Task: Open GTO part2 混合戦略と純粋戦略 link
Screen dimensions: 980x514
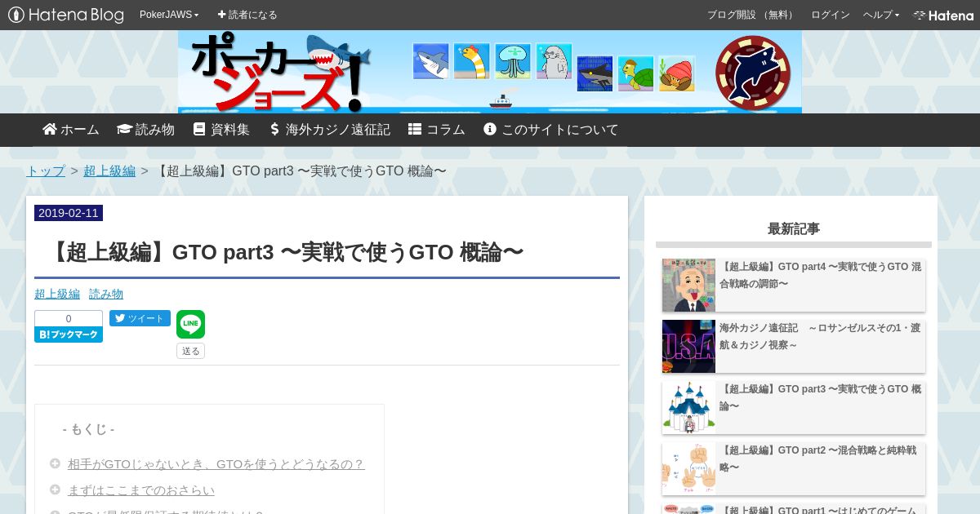Action: [x=818, y=459]
